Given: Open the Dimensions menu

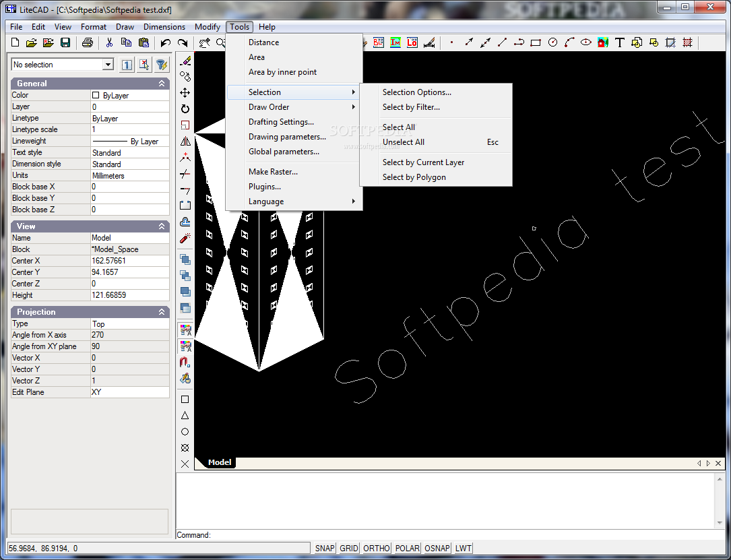Looking at the screenshot, I should point(164,27).
